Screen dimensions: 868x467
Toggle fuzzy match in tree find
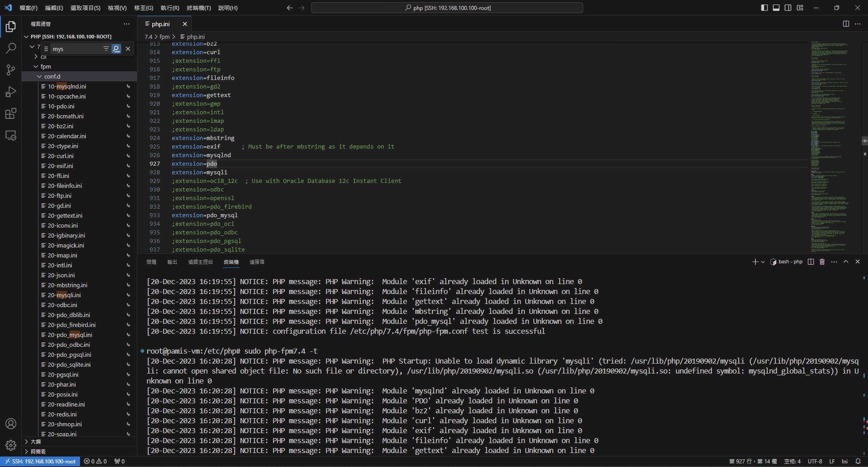tap(116, 49)
